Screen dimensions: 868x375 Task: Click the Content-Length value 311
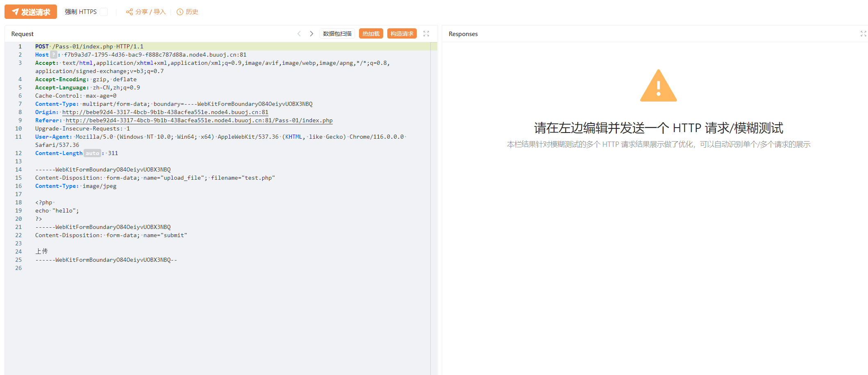click(113, 153)
